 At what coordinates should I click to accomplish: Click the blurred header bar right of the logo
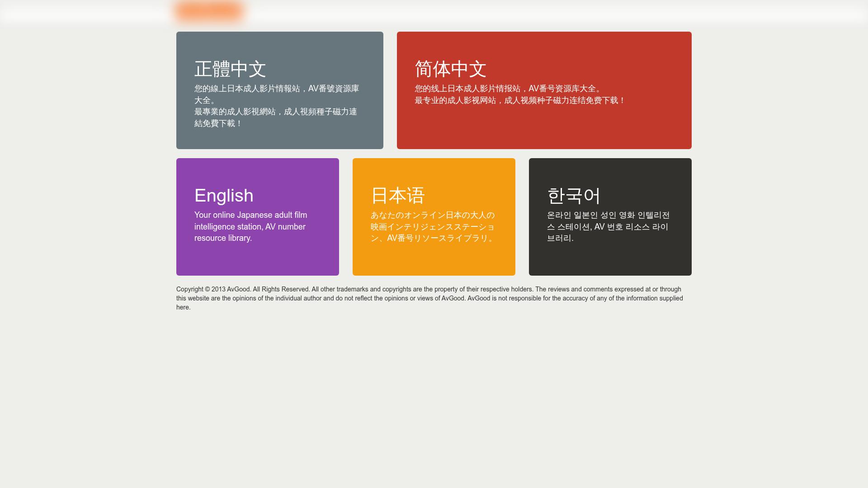pos(542,12)
